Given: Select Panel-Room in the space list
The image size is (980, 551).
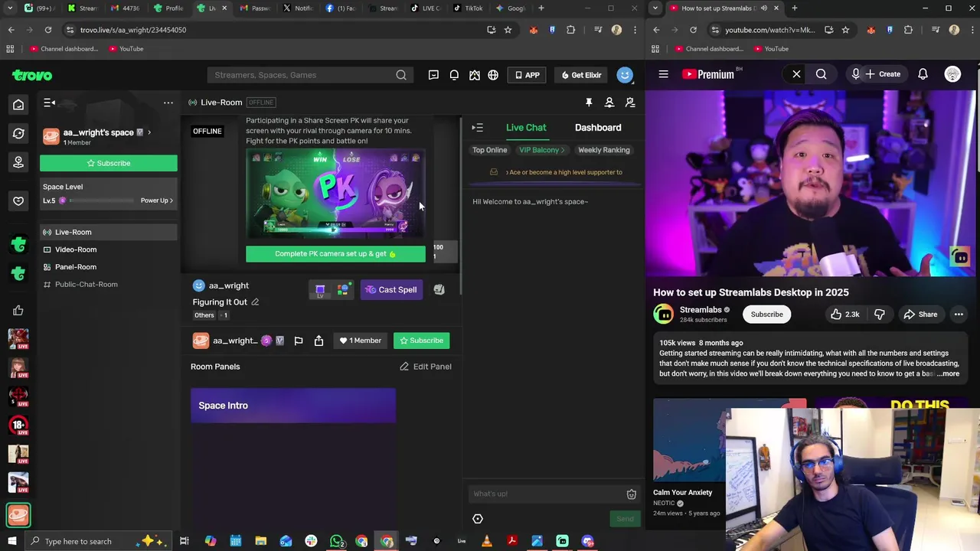Looking at the screenshot, I should (x=108, y=267).
